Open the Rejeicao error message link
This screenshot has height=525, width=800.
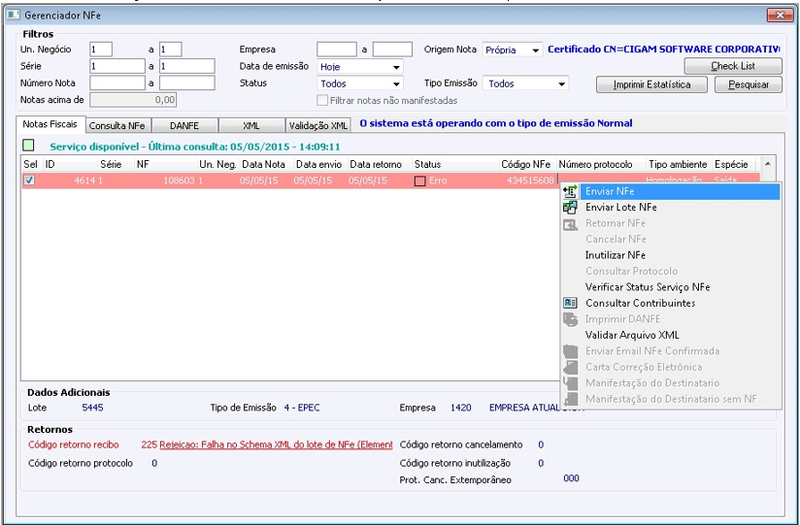[x=276, y=445]
